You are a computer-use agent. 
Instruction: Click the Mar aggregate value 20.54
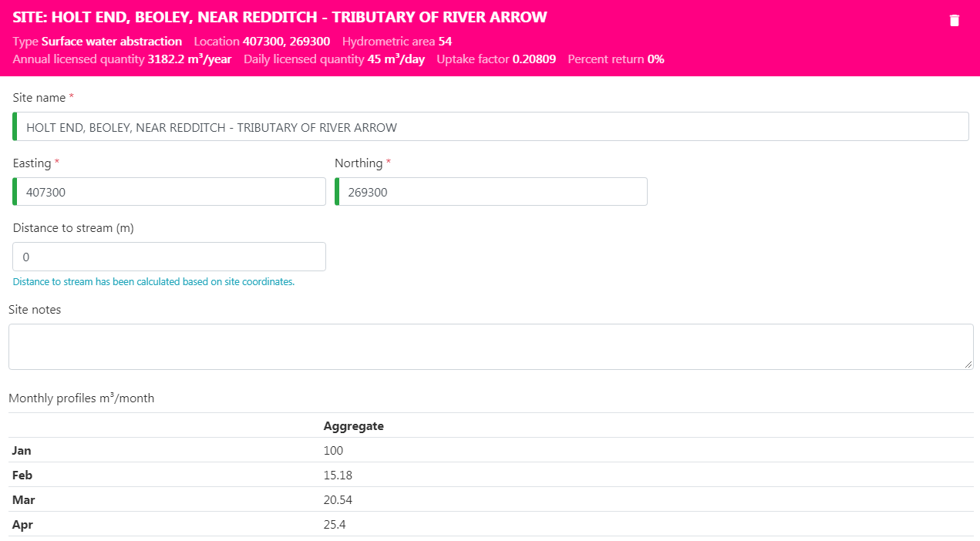(x=338, y=500)
